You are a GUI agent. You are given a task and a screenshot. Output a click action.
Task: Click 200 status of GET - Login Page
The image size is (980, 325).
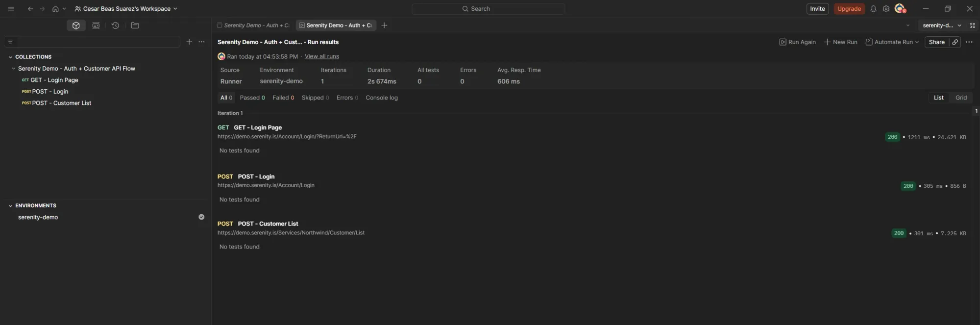pyautogui.click(x=892, y=137)
